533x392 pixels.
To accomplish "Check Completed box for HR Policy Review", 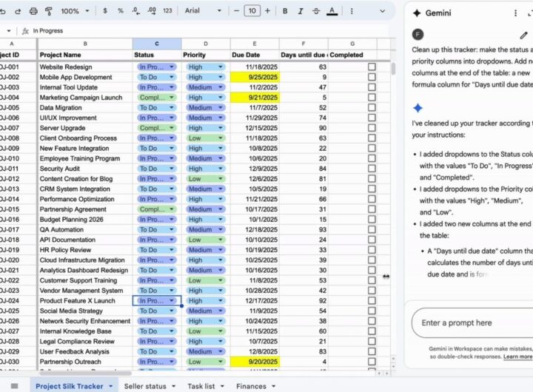I will click(372, 250).
